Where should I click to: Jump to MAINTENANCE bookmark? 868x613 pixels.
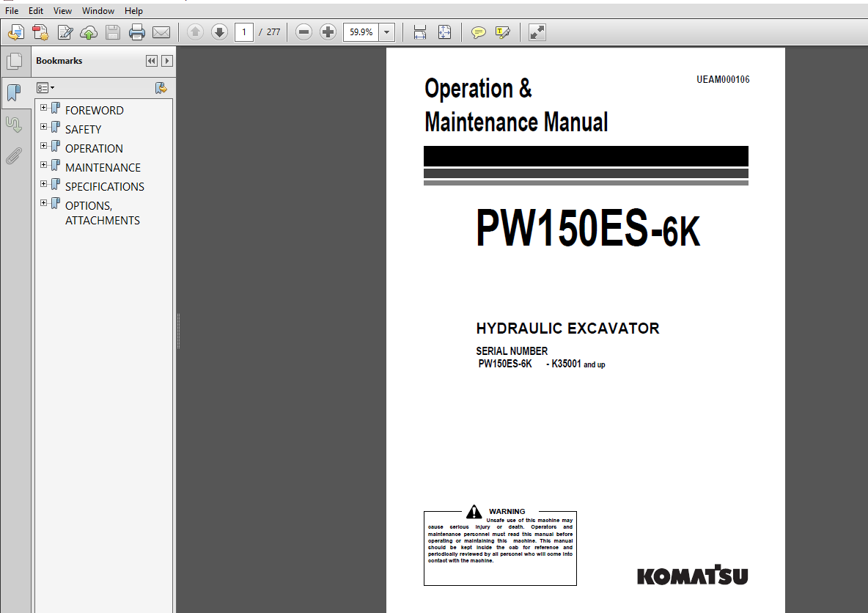103,167
